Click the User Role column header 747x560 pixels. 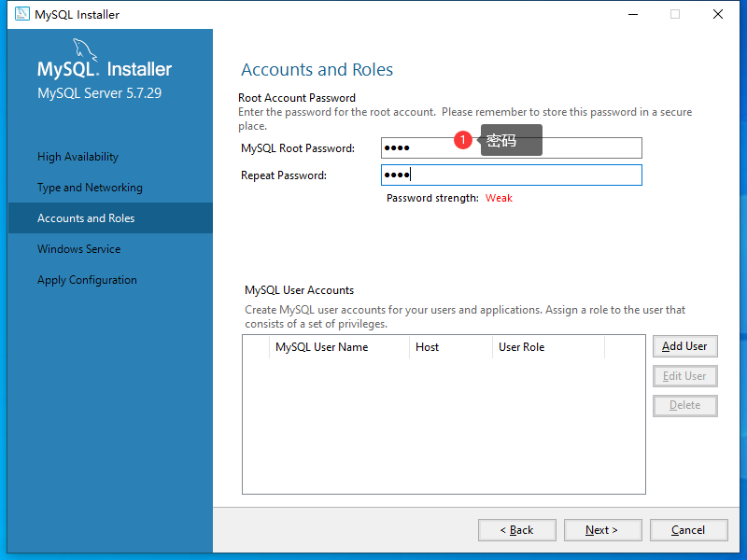click(x=548, y=347)
